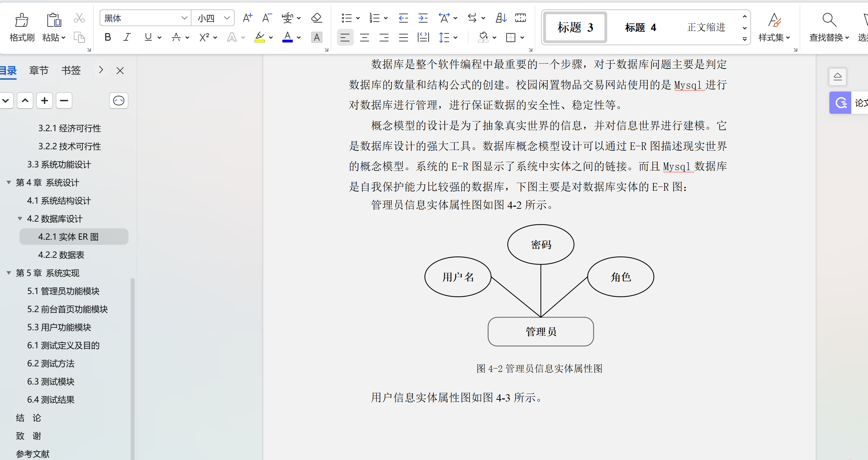Click the Paste (粘贴) clipboard icon
Image resolution: width=868 pixels, height=460 pixels.
(x=54, y=20)
